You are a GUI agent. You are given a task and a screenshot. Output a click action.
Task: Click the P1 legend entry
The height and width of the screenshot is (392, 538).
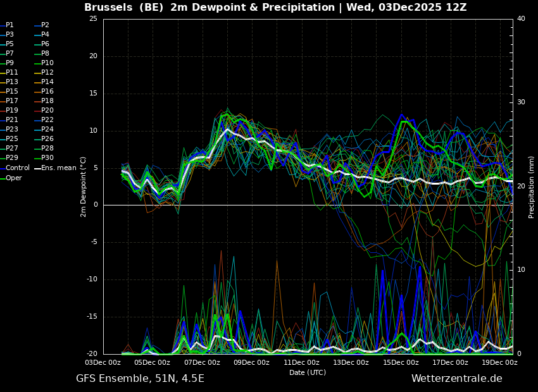9,25
